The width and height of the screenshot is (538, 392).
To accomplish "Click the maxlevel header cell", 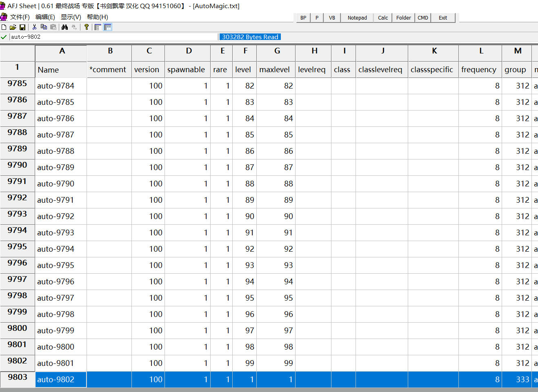I will tap(276, 70).
